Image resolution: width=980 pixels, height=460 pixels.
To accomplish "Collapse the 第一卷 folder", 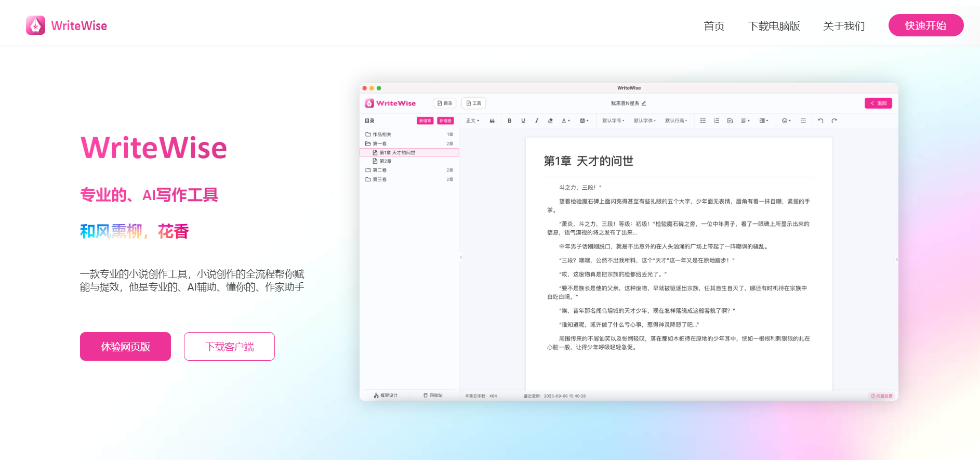I will tap(409, 143).
